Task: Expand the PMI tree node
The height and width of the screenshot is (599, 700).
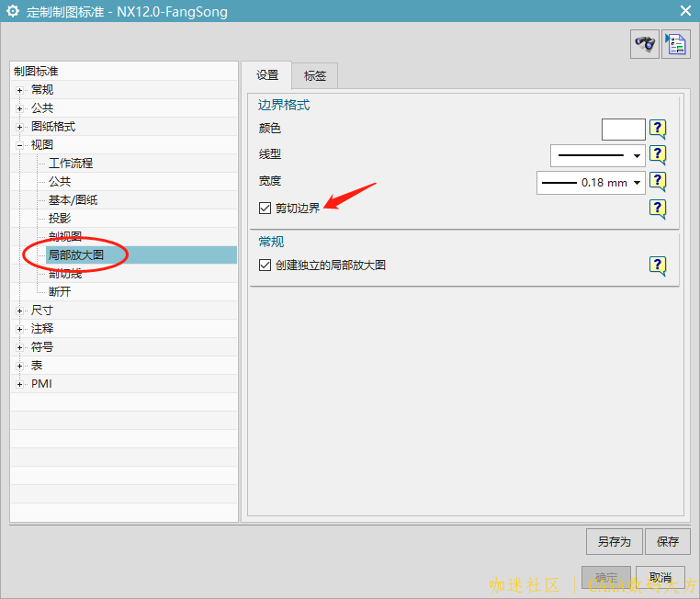Action: (x=19, y=384)
